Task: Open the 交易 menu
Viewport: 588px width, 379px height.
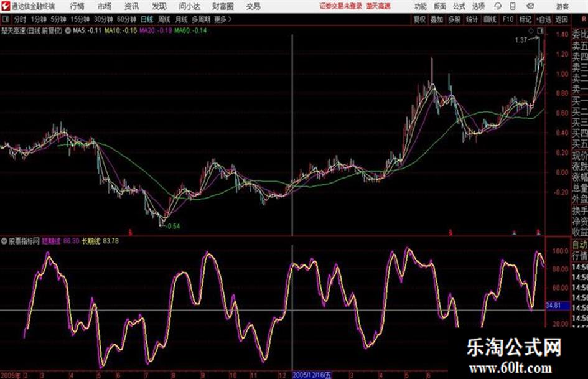Action: (x=253, y=6)
